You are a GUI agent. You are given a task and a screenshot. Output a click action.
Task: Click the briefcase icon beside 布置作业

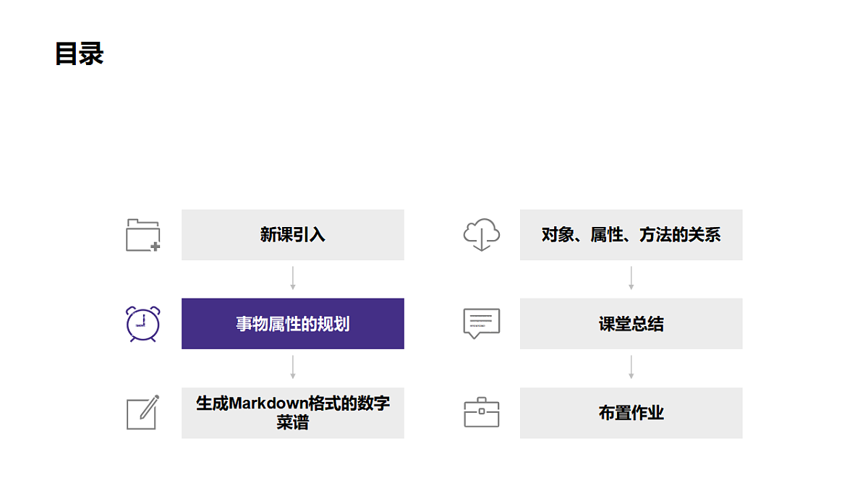point(482,412)
